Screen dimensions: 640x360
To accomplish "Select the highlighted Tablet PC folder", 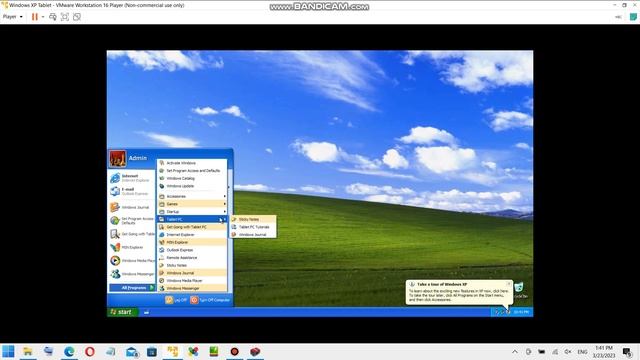I will tap(192, 219).
